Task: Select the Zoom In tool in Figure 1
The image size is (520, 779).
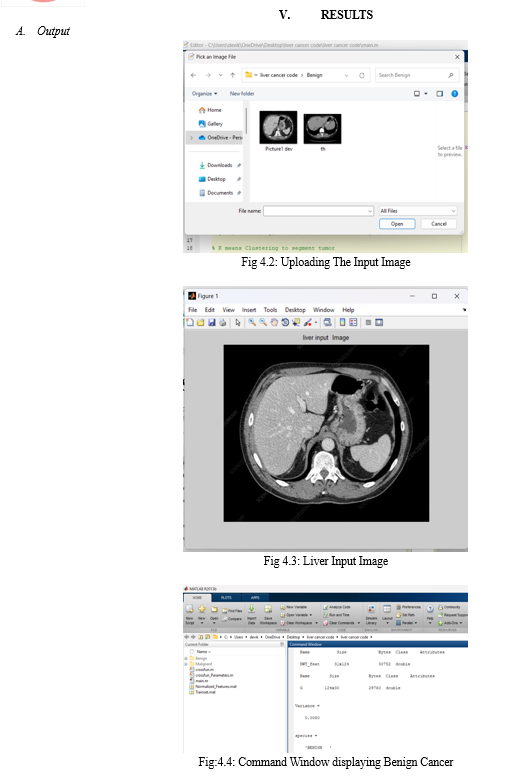Action: click(x=252, y=322)
